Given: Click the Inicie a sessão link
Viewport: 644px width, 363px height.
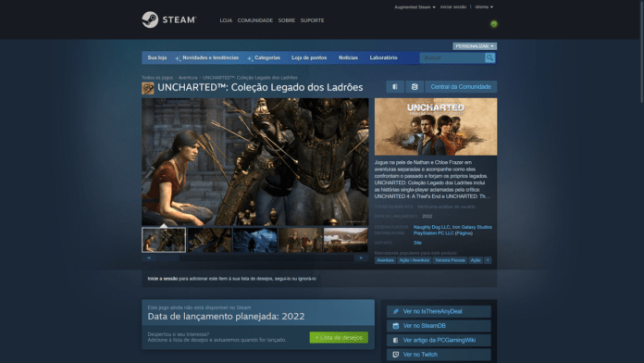Looking at the screenshot, I should 163,279.
